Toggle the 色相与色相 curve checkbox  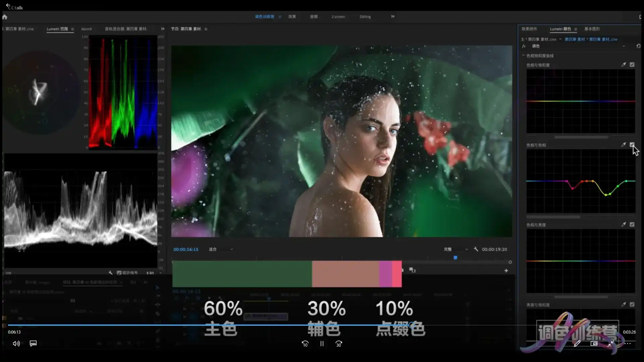(x=632, y=145)
